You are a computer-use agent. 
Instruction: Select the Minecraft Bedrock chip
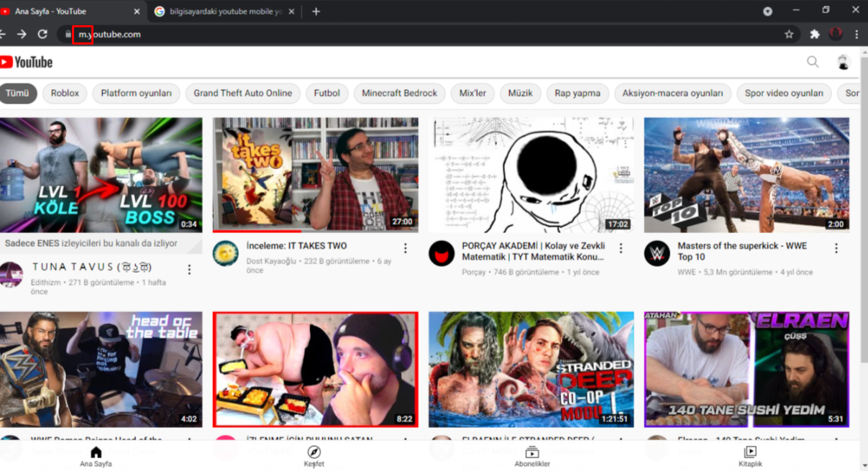coord(399,93)
